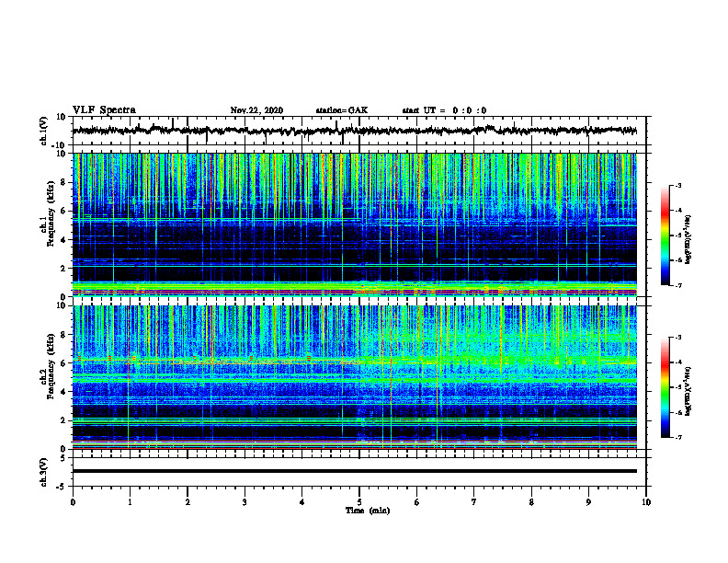Viewport: 728px width, 563px height.
Task: Click the "Nov.22, 2020" date label
Action: 256,110
